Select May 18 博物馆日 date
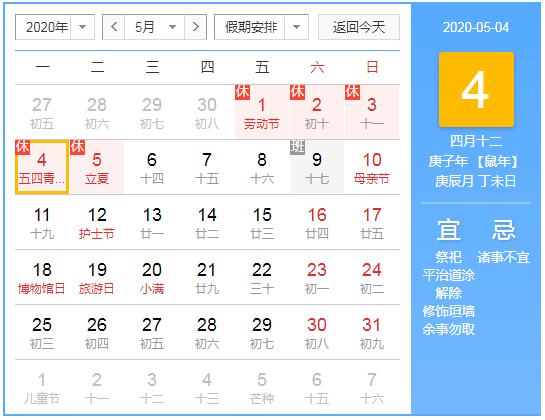 tap(42, 277)
